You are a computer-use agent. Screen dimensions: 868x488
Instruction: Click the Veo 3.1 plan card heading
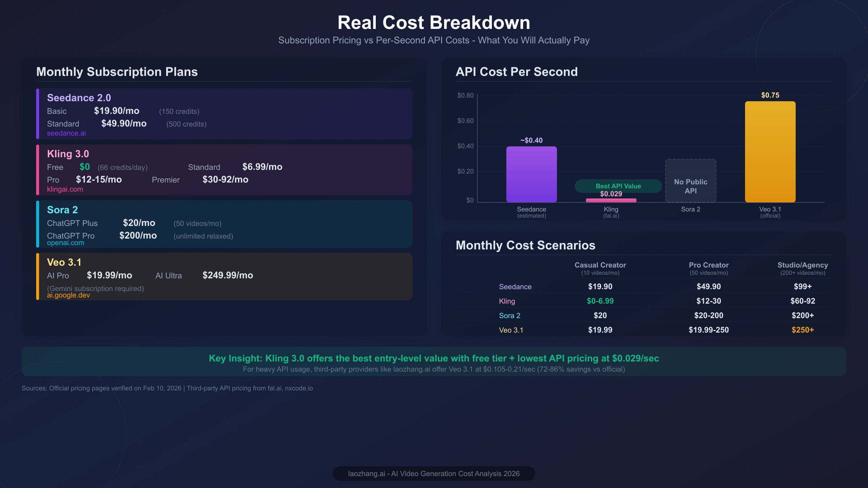point(64,262)
